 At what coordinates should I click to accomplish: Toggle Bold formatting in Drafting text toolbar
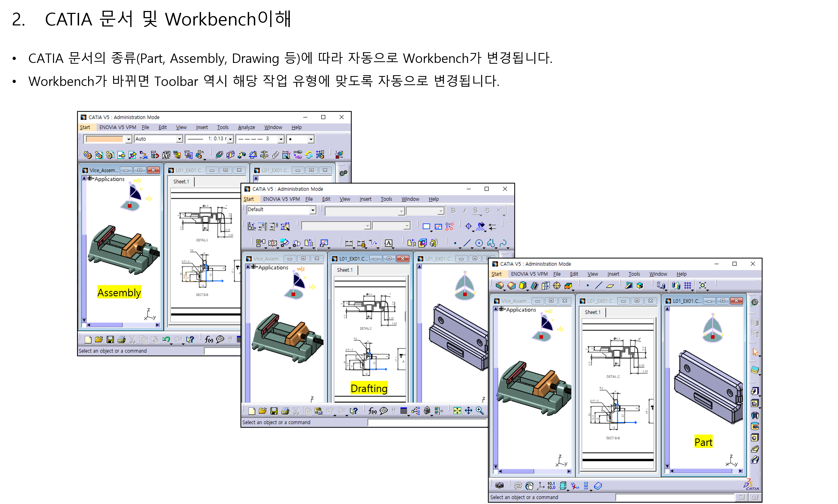pos(453,211)
